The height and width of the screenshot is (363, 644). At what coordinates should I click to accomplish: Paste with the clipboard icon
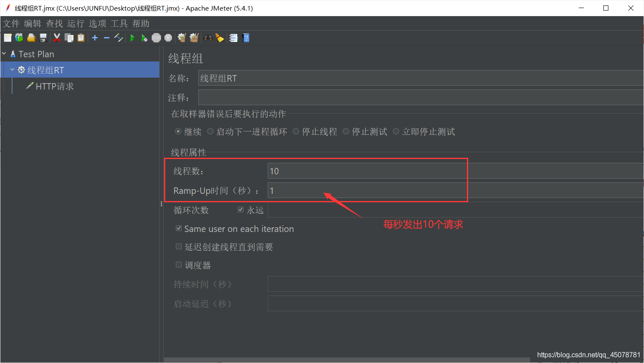pyautogui.click(x=80, y=38)
